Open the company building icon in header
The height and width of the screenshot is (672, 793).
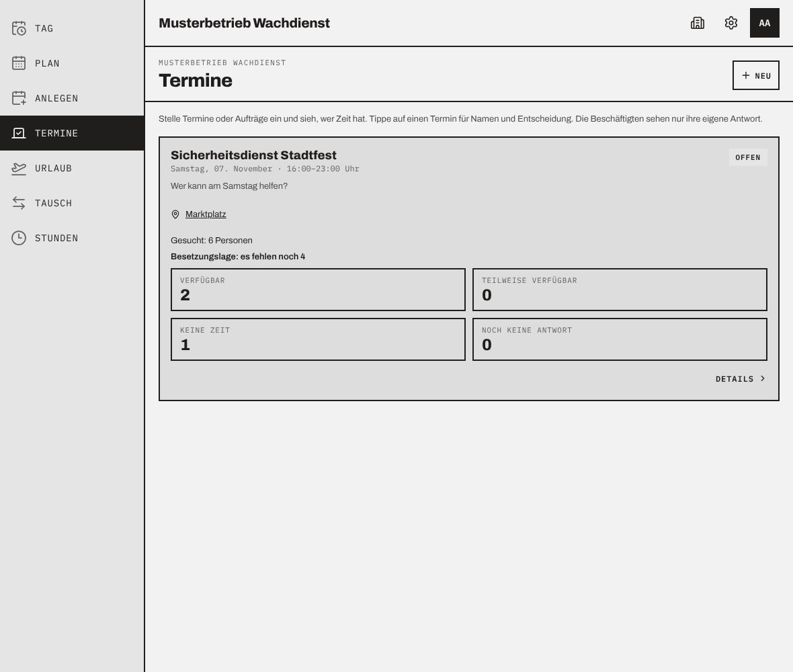698,23
